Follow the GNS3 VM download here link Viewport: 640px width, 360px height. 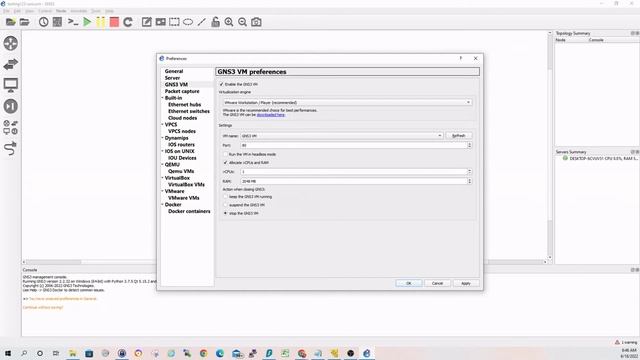coord(271,115)
